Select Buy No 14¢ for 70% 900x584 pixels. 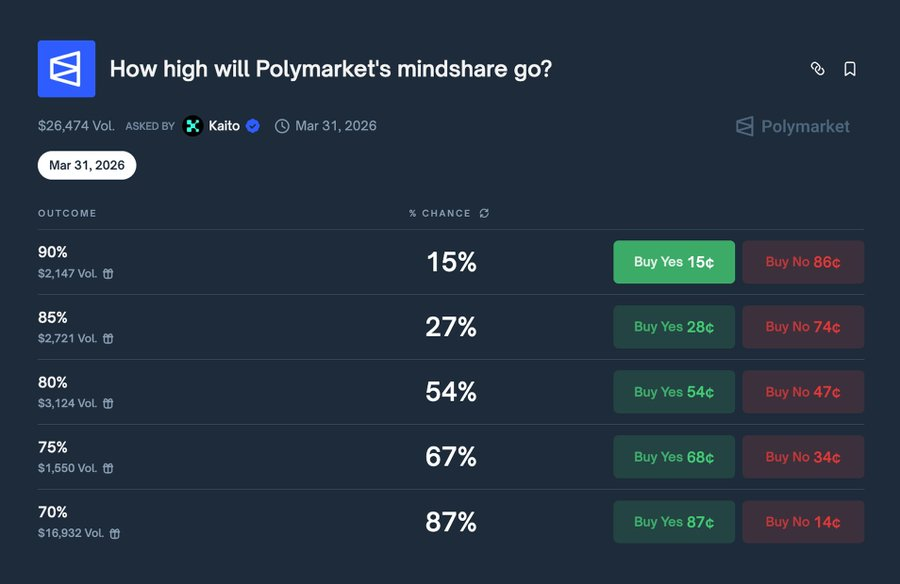[803, 522]
